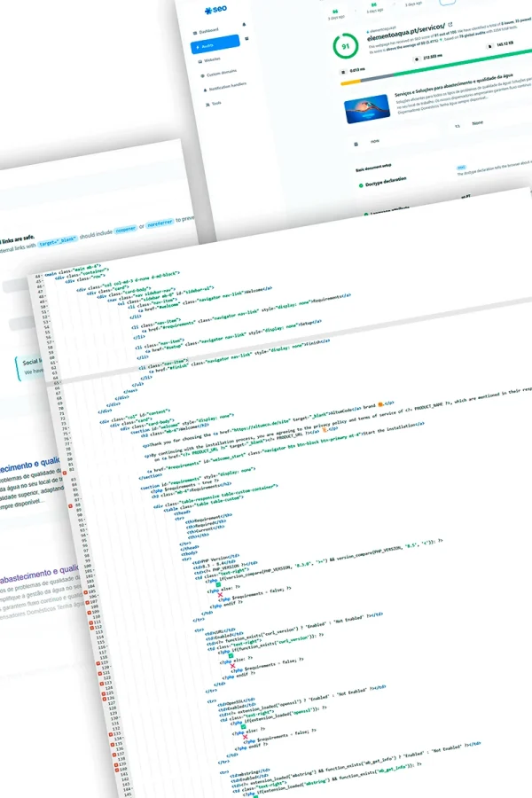Screen dimensions: 532x798
Task: Click the elementoaqua.pt/servicos/ page title
Action: click(x=407, y=27)
